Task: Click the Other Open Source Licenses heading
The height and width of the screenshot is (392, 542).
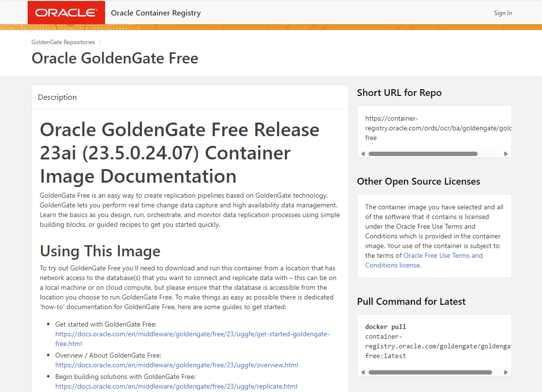Action: 418,181
